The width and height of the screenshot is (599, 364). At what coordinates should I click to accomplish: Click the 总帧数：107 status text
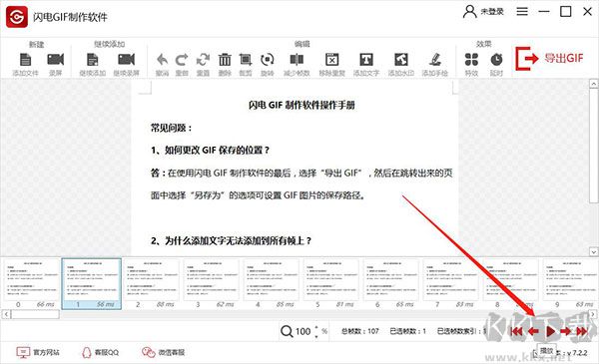[359, 331]
